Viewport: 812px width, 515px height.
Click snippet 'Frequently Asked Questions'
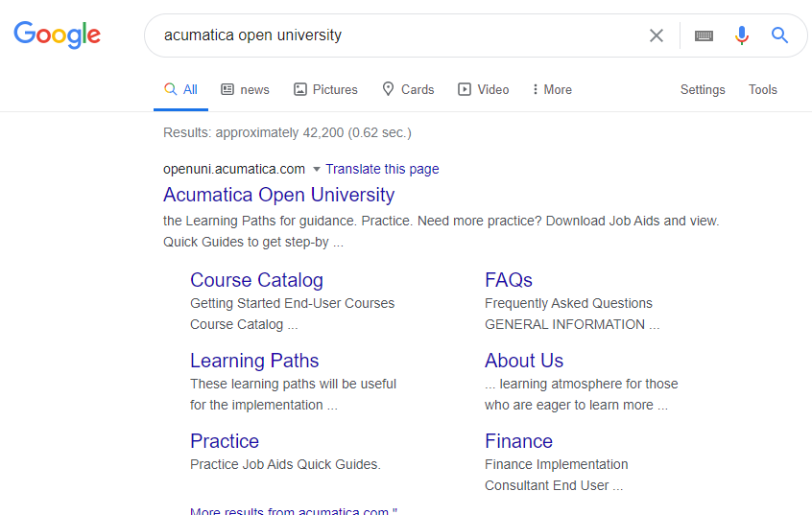point(568,303)
